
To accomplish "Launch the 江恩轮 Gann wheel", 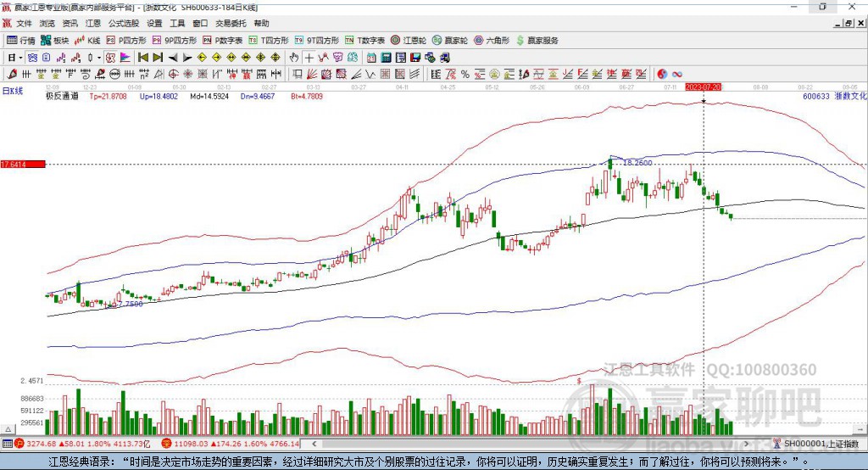I will [409, 41].
